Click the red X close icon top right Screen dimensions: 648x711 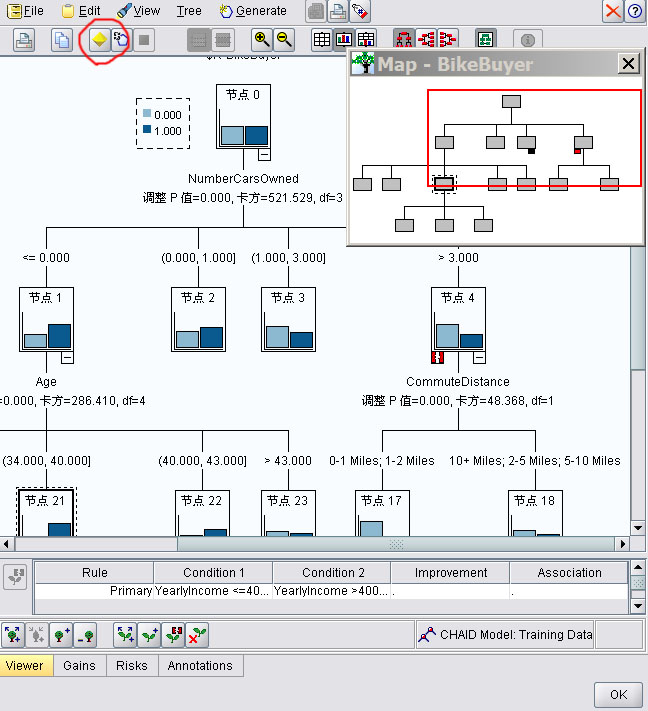tap(613, 11)
